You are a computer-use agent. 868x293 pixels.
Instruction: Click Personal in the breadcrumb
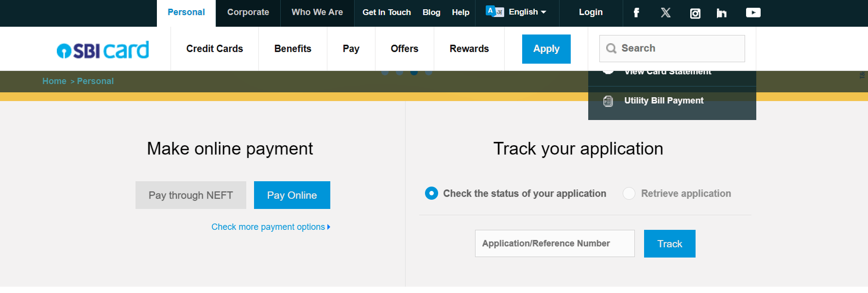[x=95, y=81]
